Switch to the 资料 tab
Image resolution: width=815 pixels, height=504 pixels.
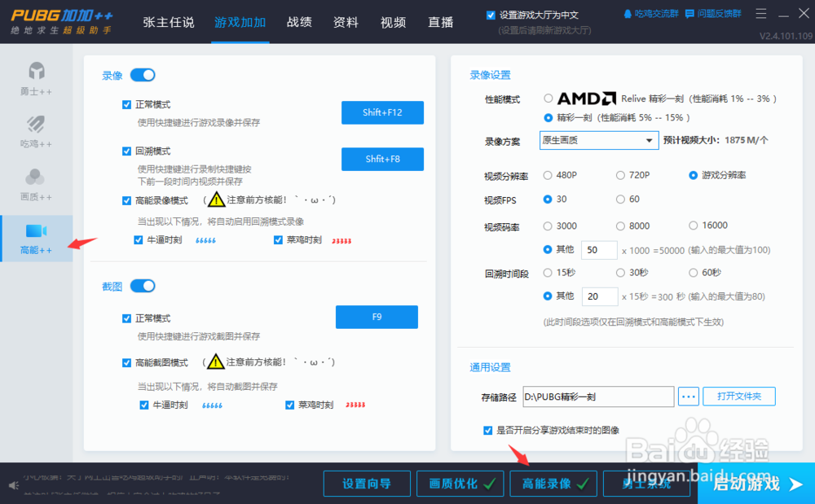[346, 22]
